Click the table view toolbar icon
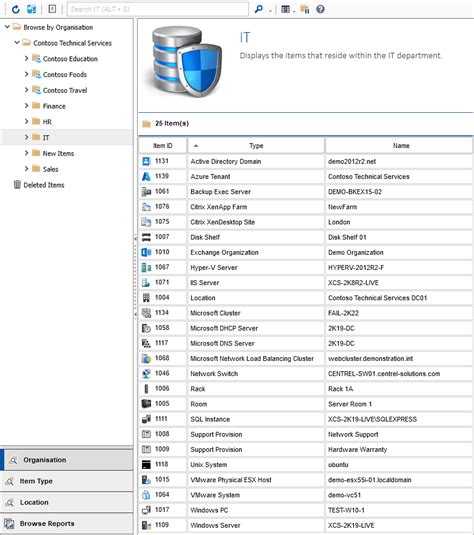The width and height of the screenshot is (474, 535). tap(286, 9)
